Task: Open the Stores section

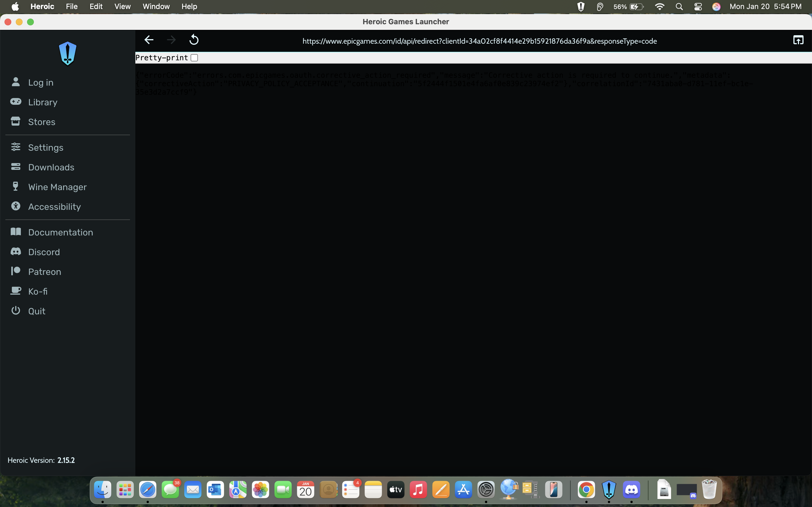Action: pos(42,122)
